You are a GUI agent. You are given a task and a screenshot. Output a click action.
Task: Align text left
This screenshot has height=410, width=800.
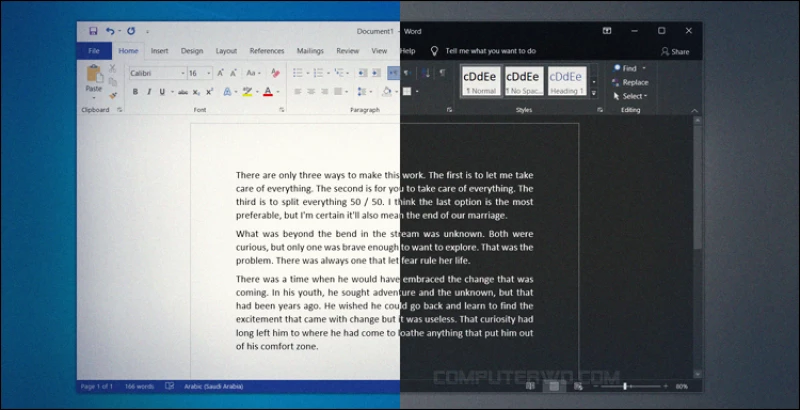[297, 92]
